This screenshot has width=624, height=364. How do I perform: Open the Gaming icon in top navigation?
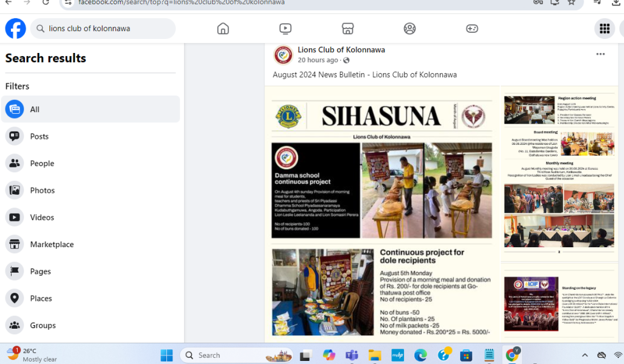tap(472, 29)
